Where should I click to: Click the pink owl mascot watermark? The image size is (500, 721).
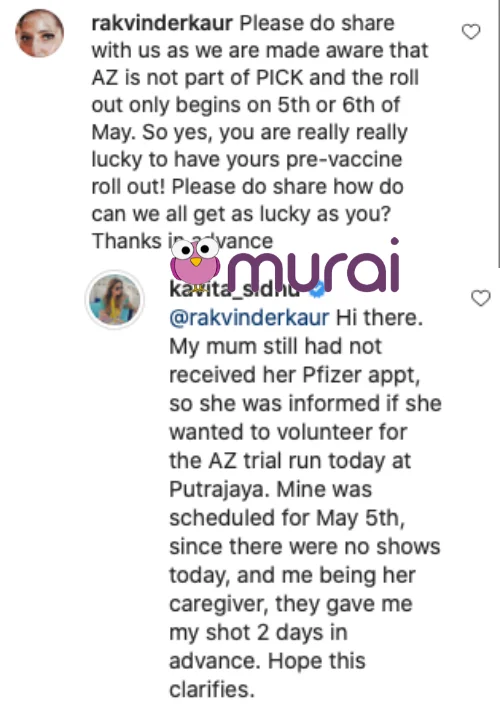pyautogui.click(x=195, y=265)
